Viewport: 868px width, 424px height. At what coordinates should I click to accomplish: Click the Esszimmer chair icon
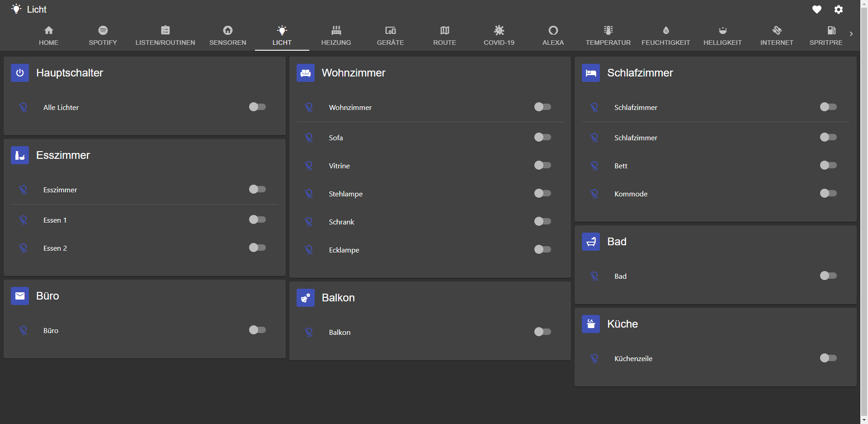20,155
